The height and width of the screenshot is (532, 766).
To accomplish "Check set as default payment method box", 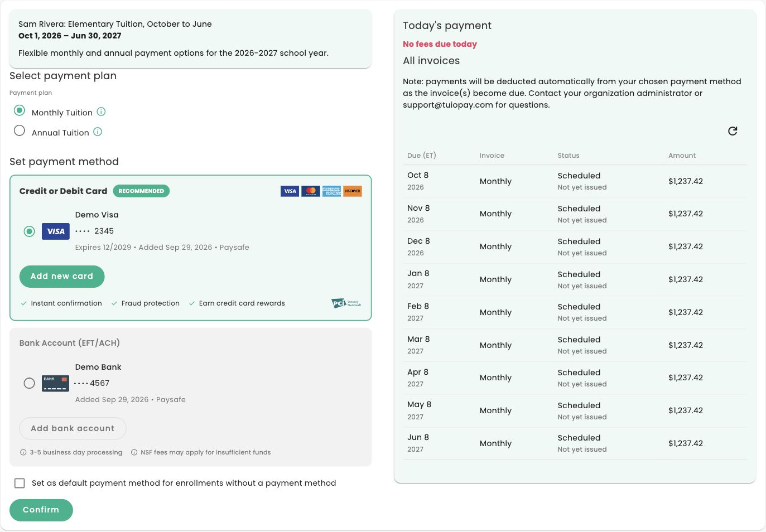I will pos(20,483).
